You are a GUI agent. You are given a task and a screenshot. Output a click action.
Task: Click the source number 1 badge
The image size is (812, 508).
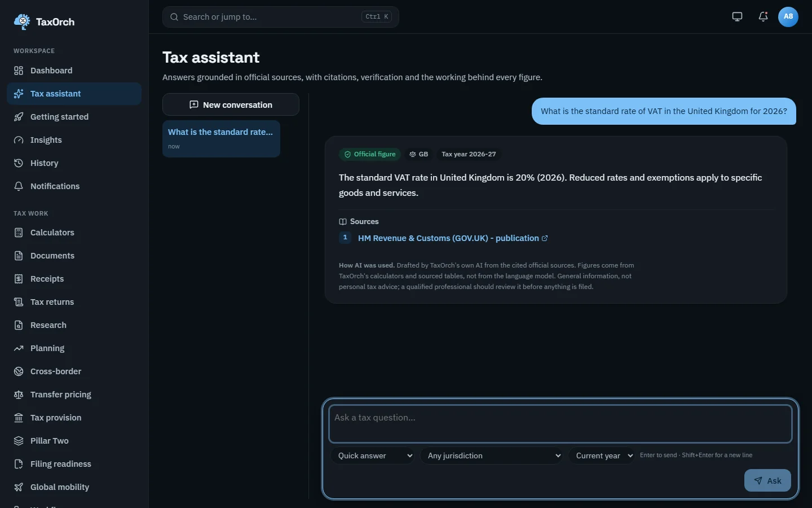[x=345, y=238]
